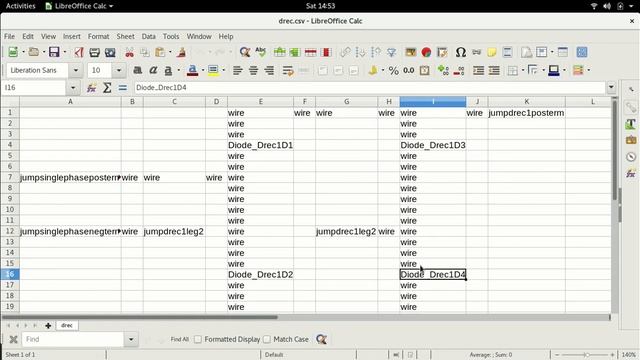
Task: Open GNOME Activities overview
Action: click(x=20, y=6)
